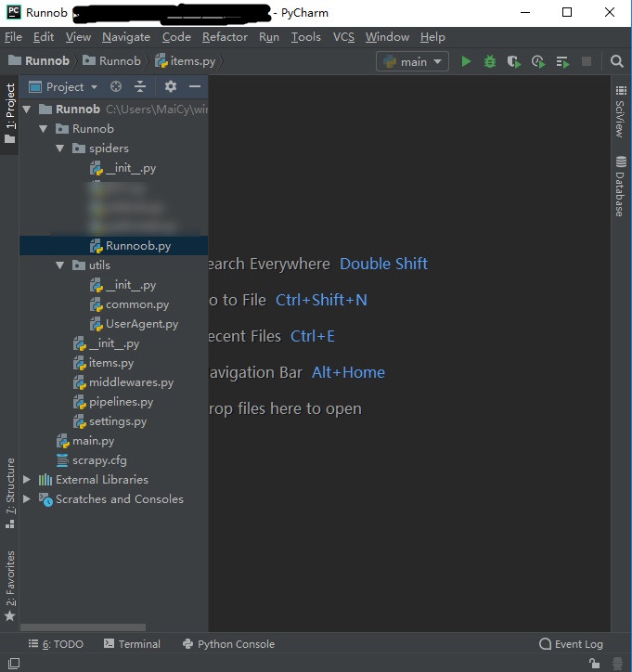Select settings.py in the project tree

tap(118, 421)
